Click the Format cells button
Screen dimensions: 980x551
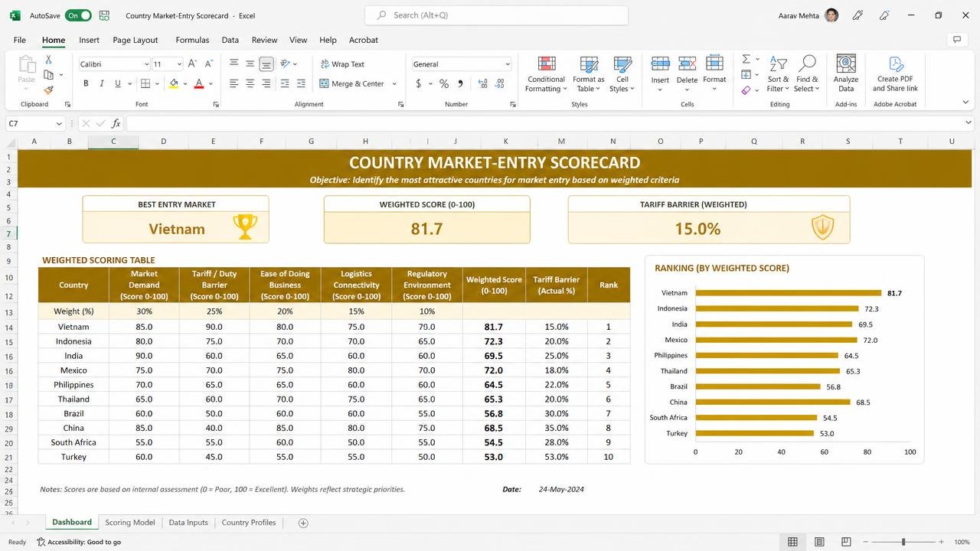(x=714, y=73)
